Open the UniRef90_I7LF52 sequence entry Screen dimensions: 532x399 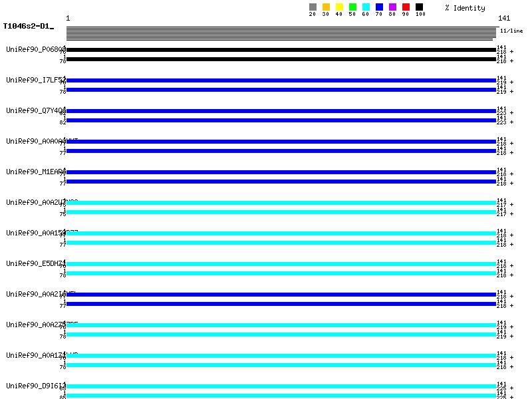pos(36,80)
